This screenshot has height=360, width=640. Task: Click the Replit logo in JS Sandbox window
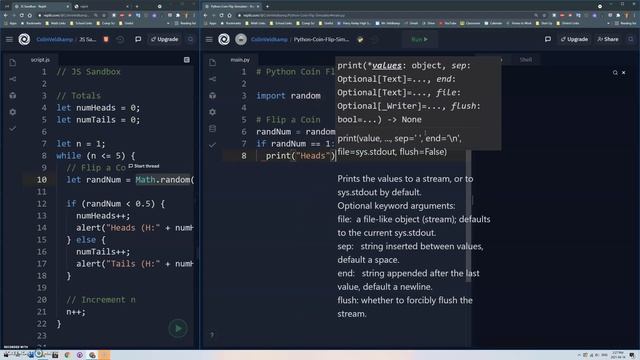(x=24, y=39)
